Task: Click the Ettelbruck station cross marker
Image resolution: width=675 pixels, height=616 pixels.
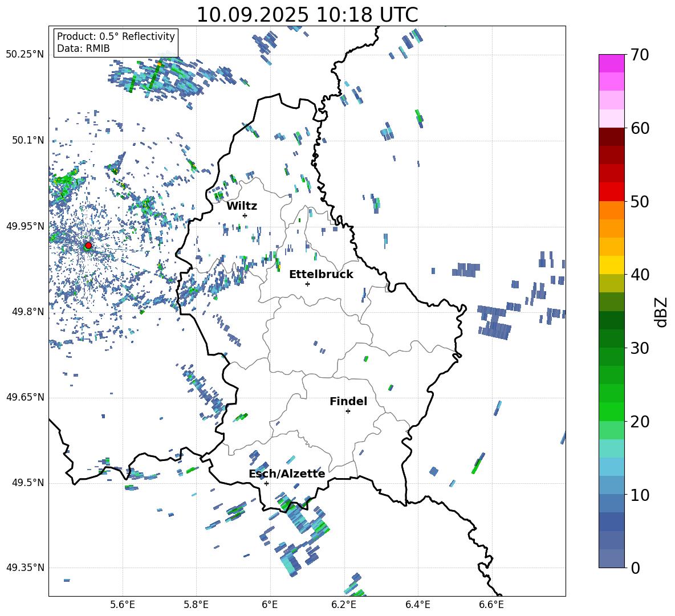Action: point(307,284)
